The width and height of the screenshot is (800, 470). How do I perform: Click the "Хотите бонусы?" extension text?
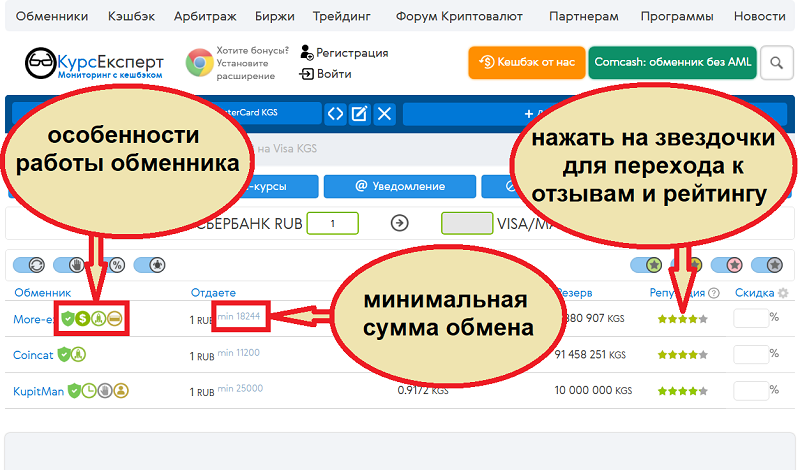click(253, 50)
